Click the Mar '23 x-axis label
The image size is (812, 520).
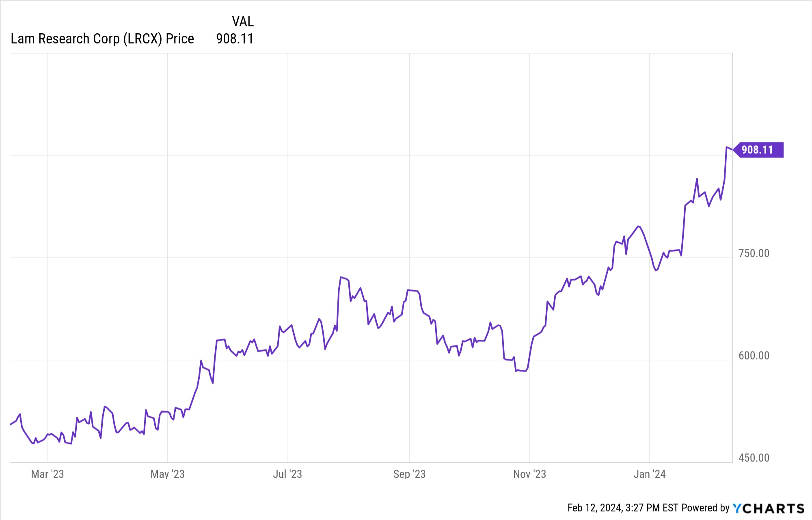point(48,474)
